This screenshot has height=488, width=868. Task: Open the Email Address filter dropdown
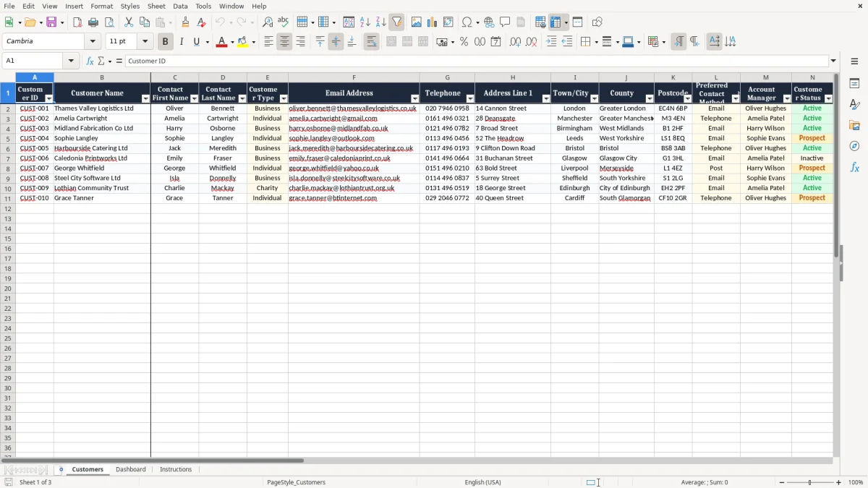click(414, 98)
